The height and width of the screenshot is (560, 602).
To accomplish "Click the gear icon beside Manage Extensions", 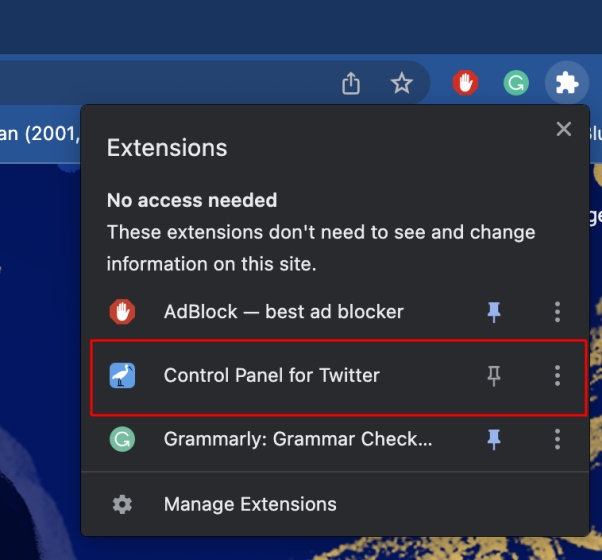I will coord(122,504).
